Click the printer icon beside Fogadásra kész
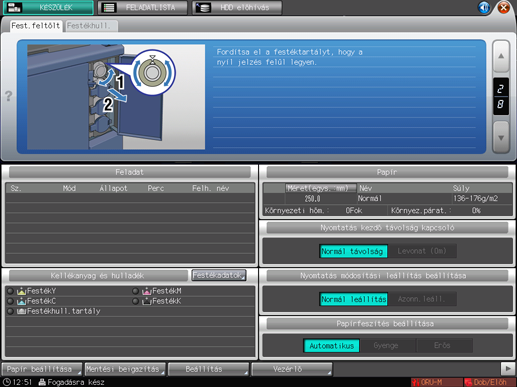517x387 pixels. [42, 382]
